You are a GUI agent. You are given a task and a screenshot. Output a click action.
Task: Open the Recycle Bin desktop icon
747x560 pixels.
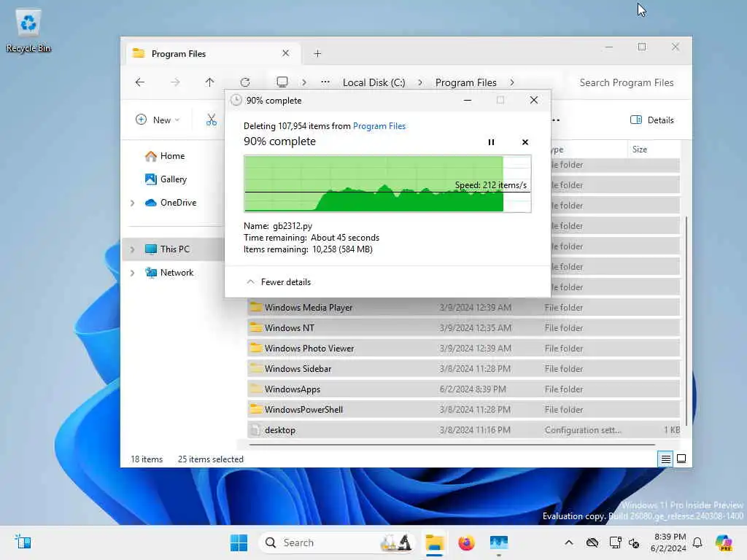pos(28,31)
